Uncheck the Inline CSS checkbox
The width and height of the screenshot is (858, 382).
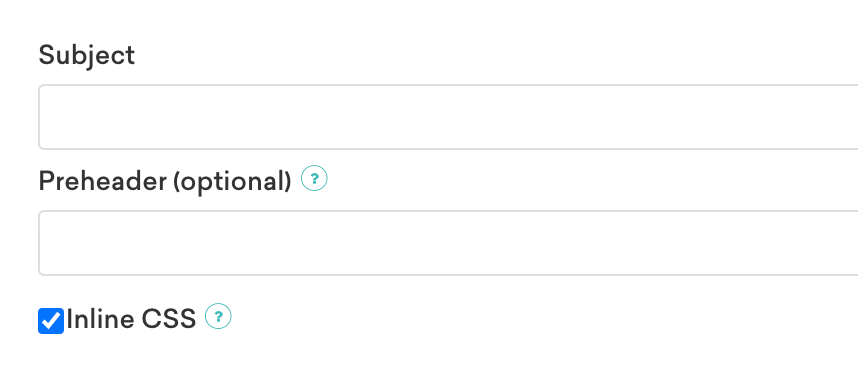tap(51, 321)
